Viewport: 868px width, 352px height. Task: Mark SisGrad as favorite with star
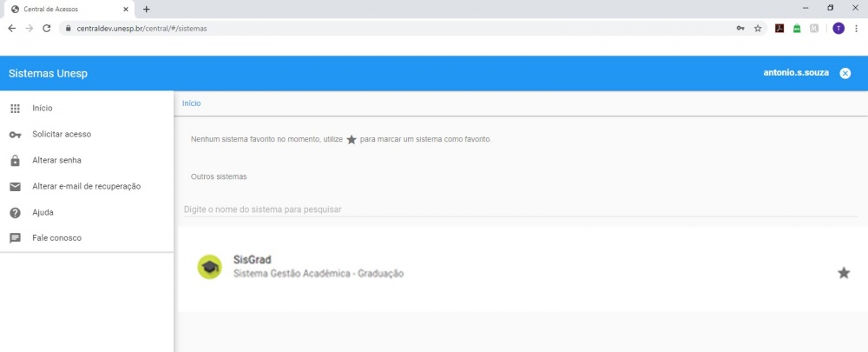843,273
